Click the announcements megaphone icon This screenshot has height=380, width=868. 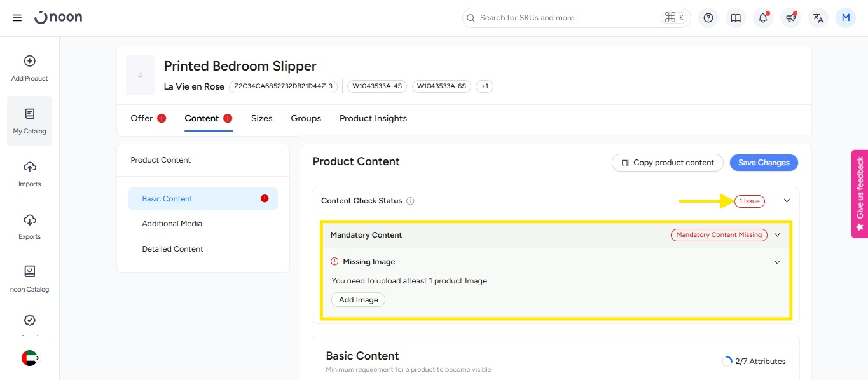(790, 18)
